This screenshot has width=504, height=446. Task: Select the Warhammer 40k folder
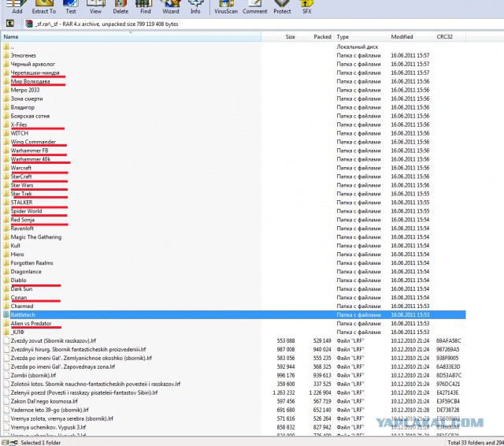tap(234, 159)
